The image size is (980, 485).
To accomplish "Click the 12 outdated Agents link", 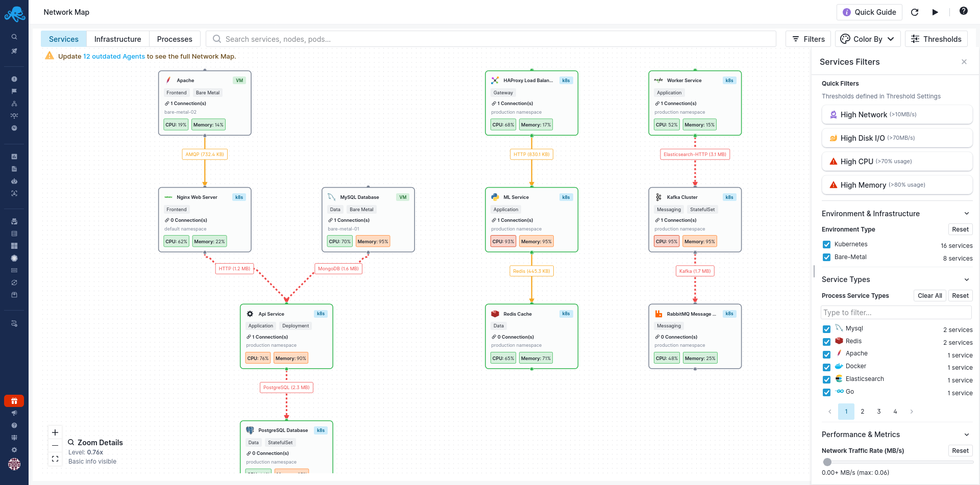I will [x=114, y=56].
